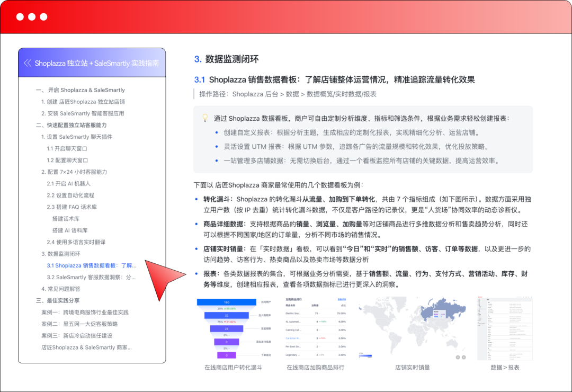Open '案例一：跨境电商服饰行业最佳实践'

click(85, 312)
